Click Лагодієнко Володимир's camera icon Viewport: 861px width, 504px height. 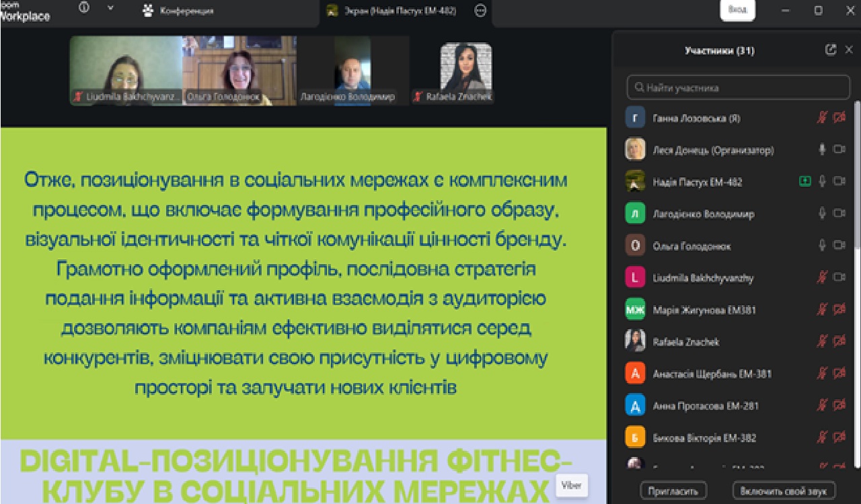click(x=839, y=214)
